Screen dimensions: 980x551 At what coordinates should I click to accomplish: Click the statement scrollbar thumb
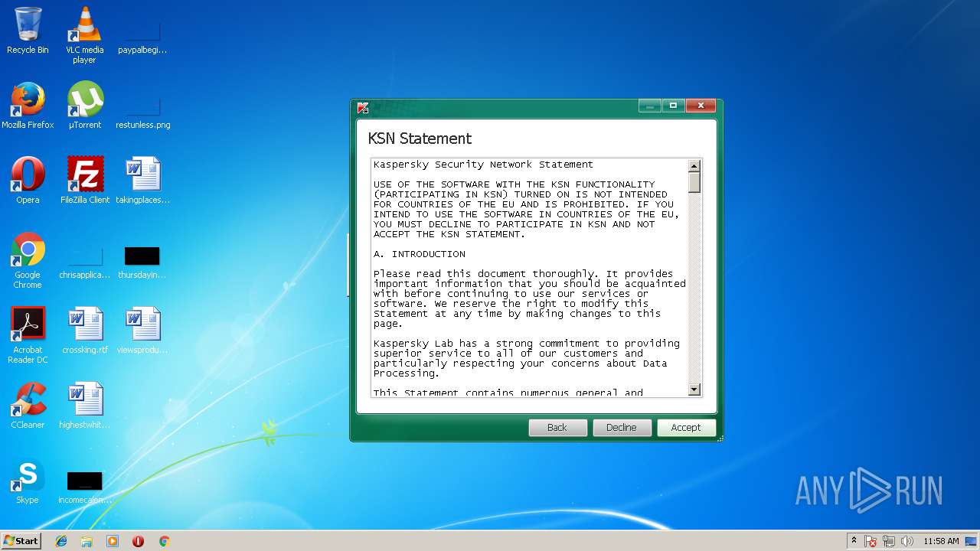(x=694, y=182)
